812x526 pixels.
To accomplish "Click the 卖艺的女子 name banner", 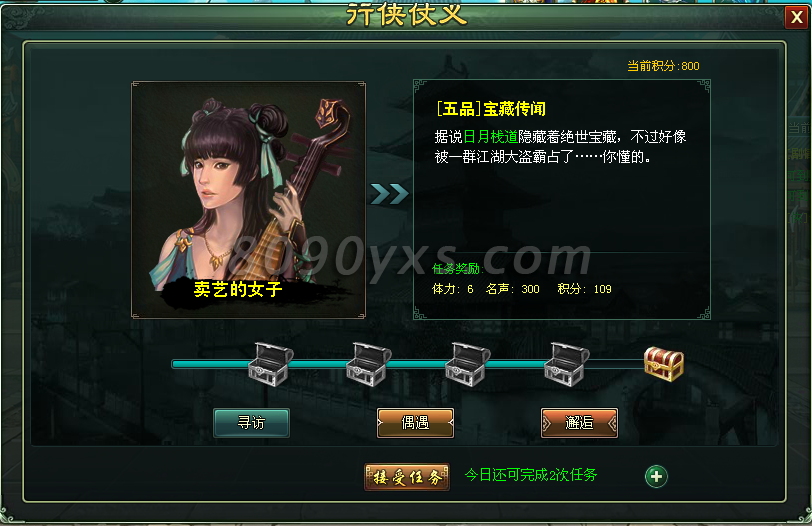I will 238,289.
